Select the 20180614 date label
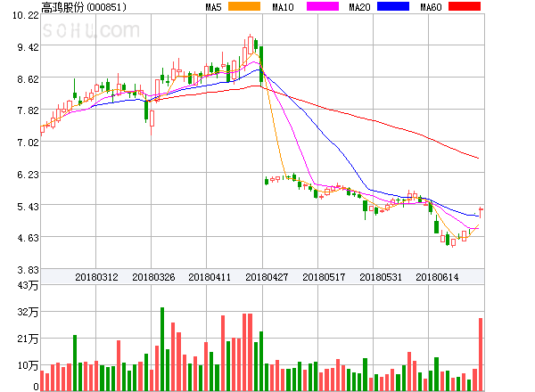Screen dimensions: 535x392 438,277
